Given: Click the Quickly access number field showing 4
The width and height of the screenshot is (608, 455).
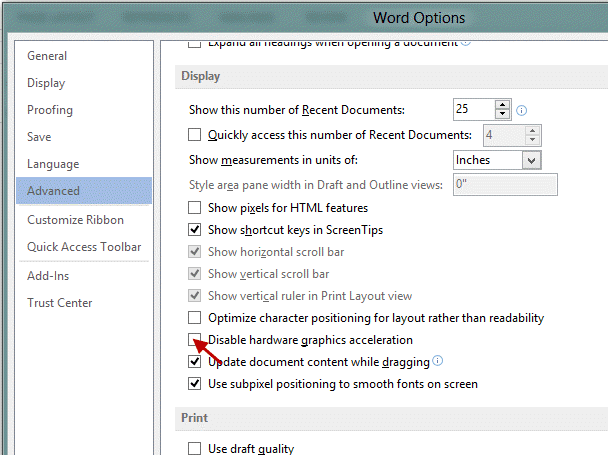Looking at the screenshot, I should tap(504, 135).
